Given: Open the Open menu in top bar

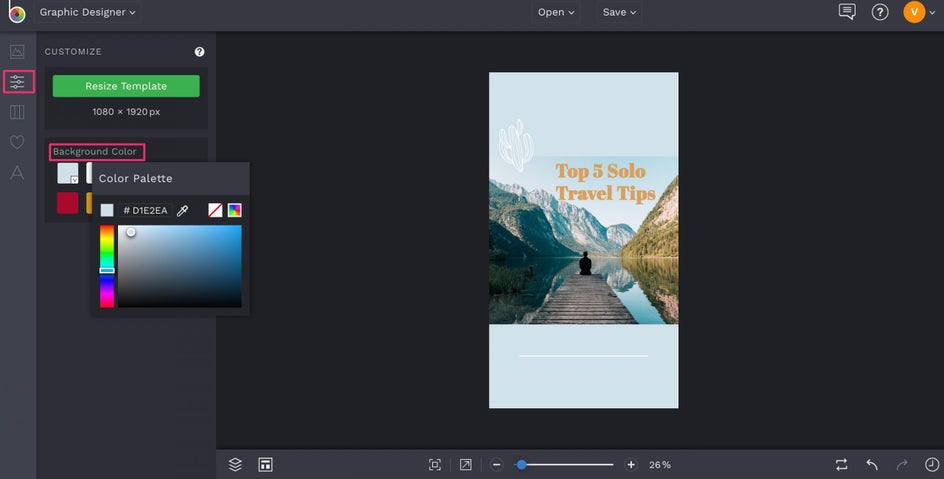Looking at the screenshot, I should coord(557,13).
